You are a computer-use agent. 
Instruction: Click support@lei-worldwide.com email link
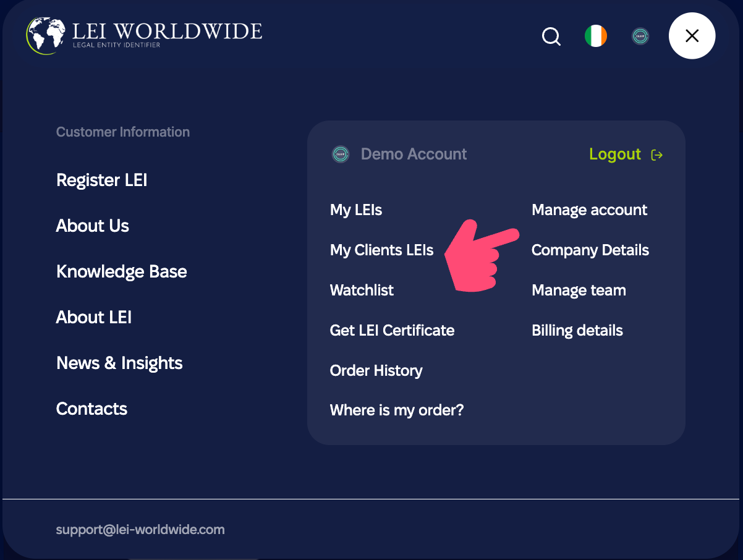tap(140, 530)
